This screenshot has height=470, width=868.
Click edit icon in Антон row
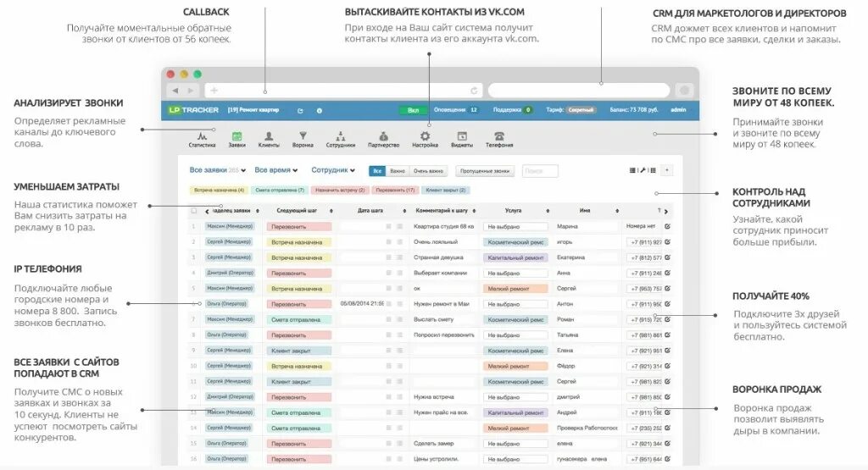667,303
